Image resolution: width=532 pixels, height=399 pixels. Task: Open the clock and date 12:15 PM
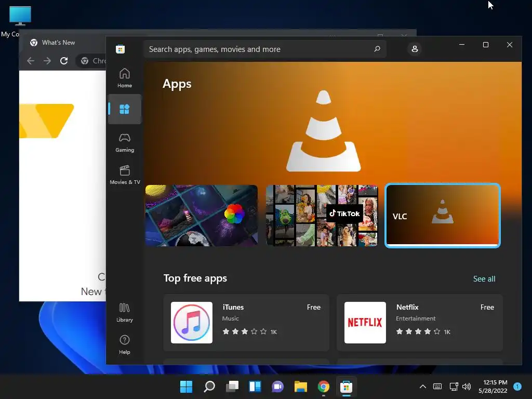coord(493,387)
